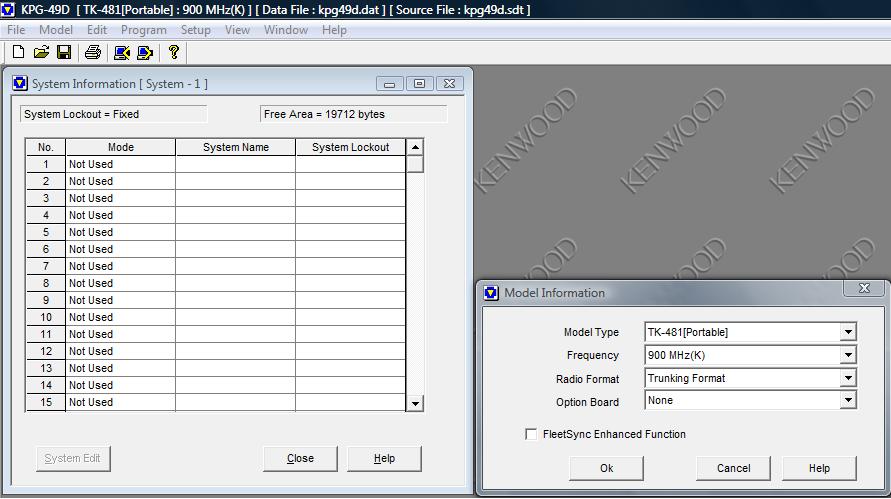Open the Edit menu
891x499 pixels.
[97, 30]
